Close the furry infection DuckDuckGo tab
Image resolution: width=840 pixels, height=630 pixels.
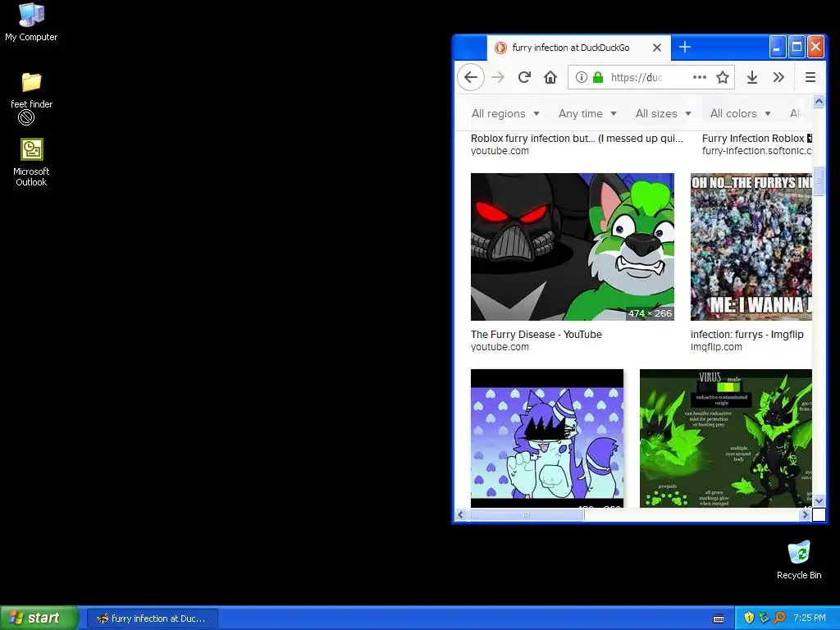tap(657, 48)
